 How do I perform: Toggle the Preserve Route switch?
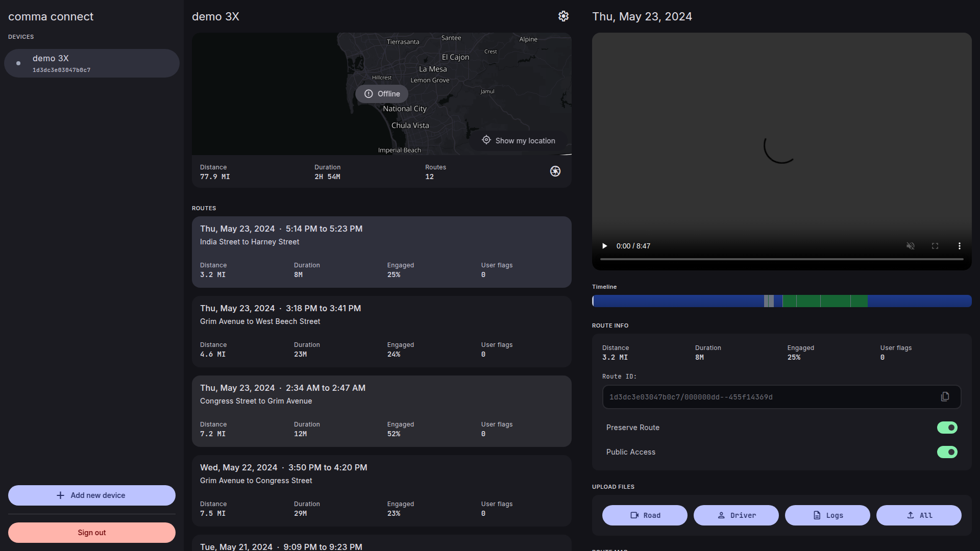tap(947, 428)
